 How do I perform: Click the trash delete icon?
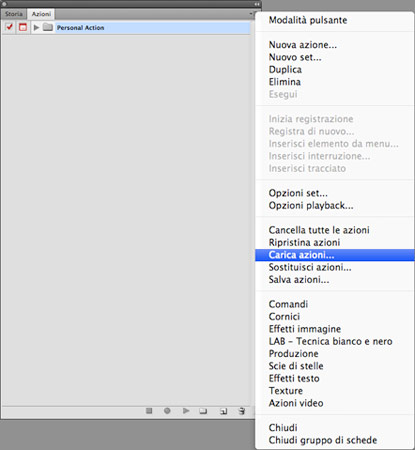pyautogui.click(x=242, y=411)
